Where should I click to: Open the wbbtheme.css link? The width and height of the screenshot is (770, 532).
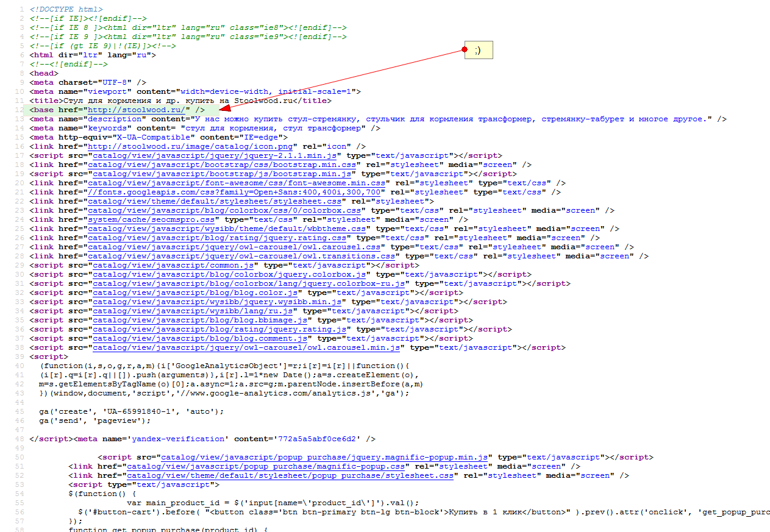[x=227, y=229]
